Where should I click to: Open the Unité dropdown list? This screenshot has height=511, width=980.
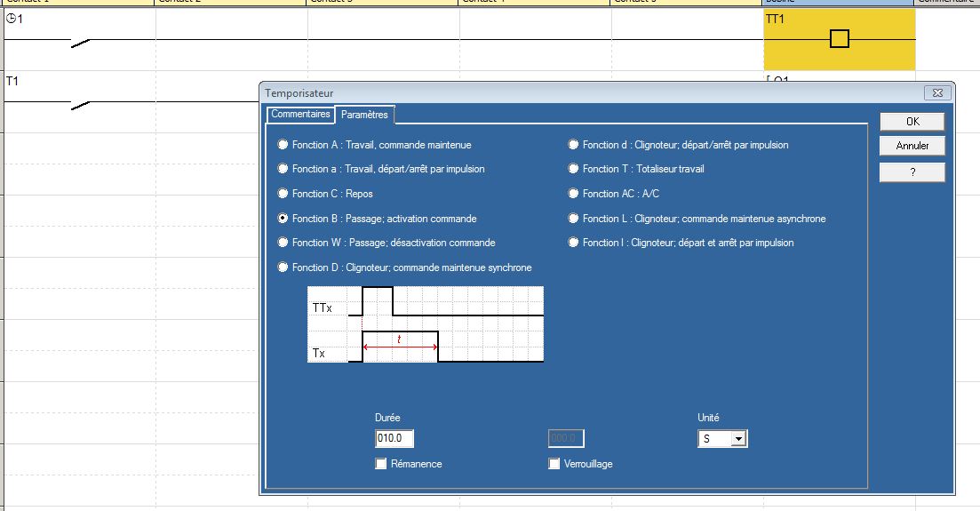pyautogui.click(x=737, y=439)
